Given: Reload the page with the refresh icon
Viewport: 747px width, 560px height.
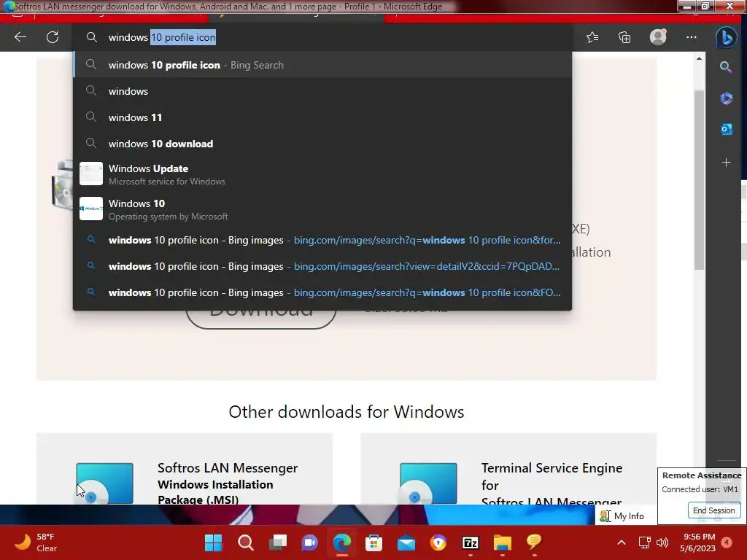Looking at the screenshot, I should click(53, 37).
